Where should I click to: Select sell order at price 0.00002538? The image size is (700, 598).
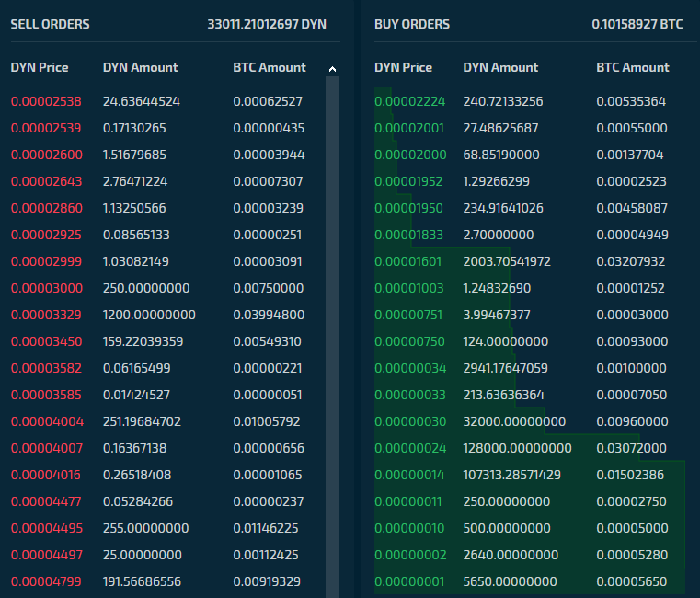(x=167, y=101)
